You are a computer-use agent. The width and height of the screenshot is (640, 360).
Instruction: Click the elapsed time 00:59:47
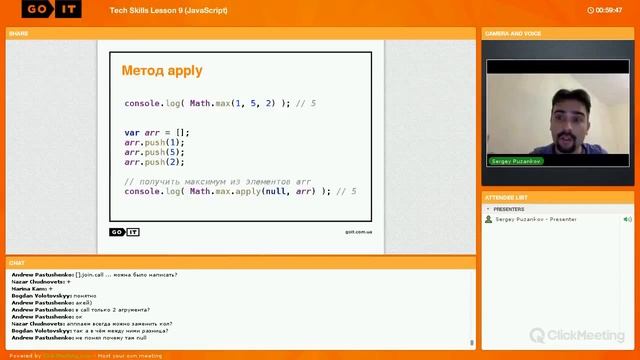pyautogui.click(x=609, y=10)
